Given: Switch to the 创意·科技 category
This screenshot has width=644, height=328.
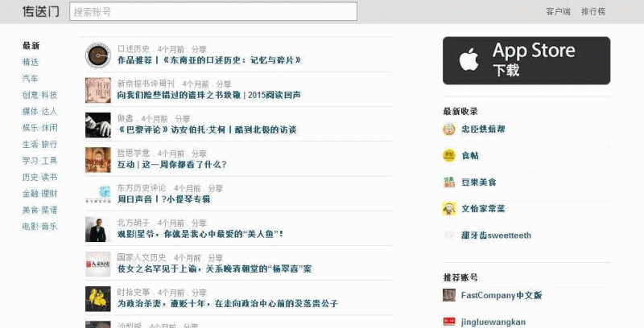Looking at the screenshot, I should [39, 95].
